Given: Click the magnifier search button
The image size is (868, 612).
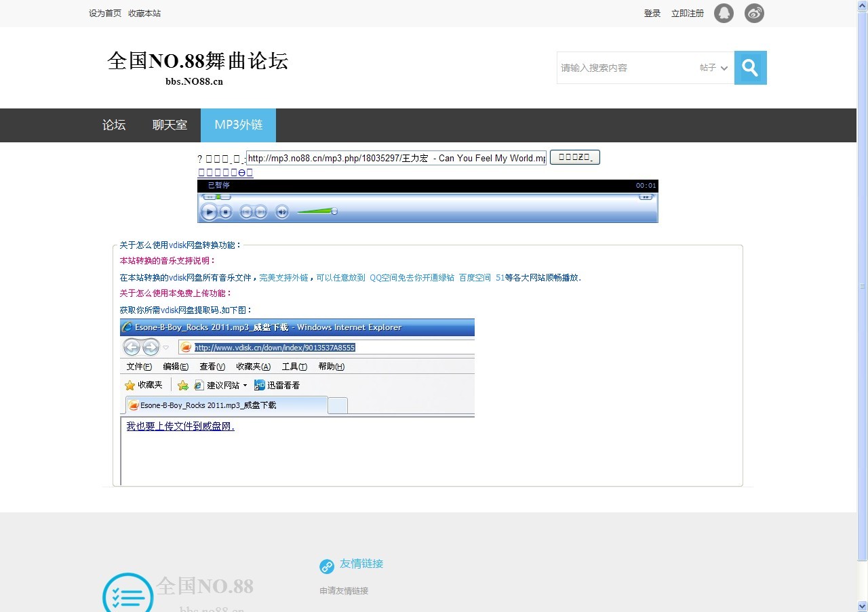Looking at the screenshot, I should click(750, 68).
